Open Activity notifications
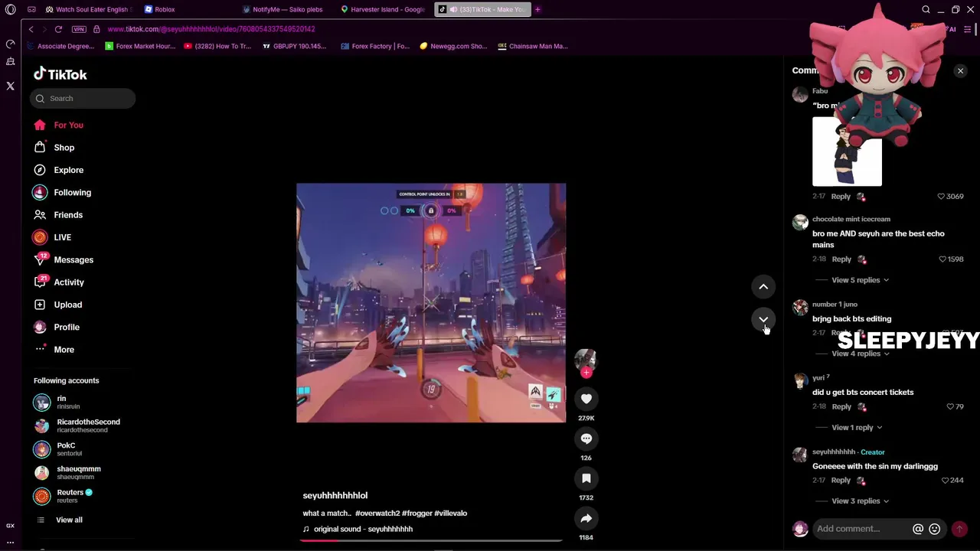 point(69,282)
